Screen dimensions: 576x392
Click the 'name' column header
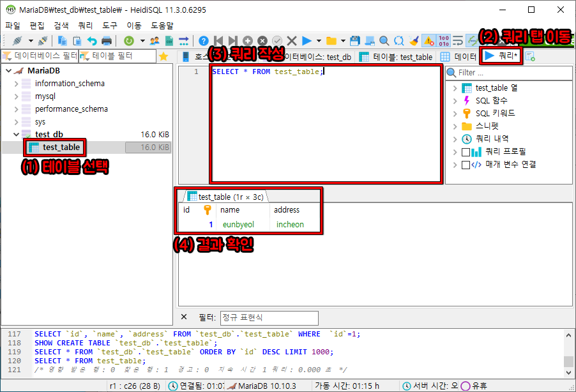pyautogui.click(x=243, y=210)
